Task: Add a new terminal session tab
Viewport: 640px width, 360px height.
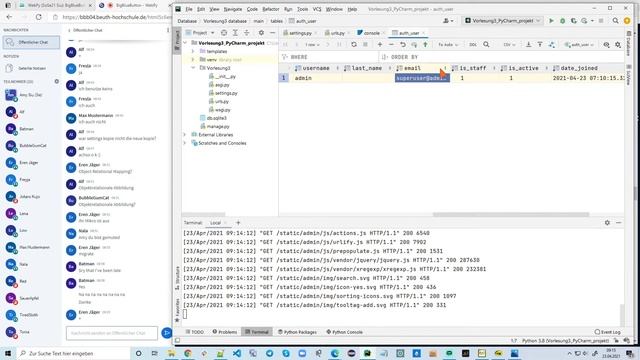Action: click(x=238, y=223)
